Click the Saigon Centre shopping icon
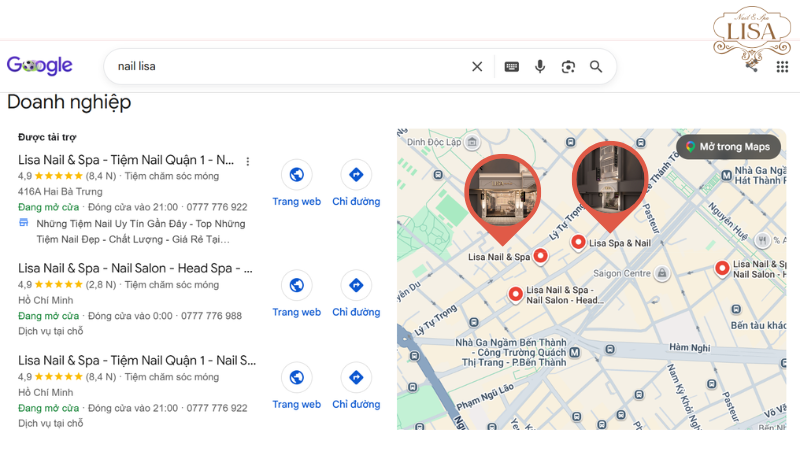 click(x=662, y=273)
